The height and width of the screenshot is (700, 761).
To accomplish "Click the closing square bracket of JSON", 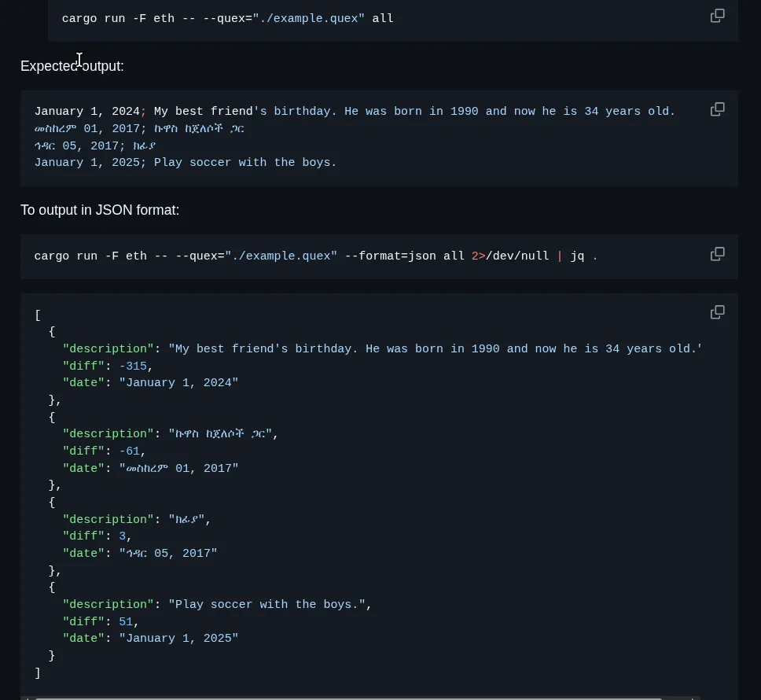I will click(x=38, y=673).
